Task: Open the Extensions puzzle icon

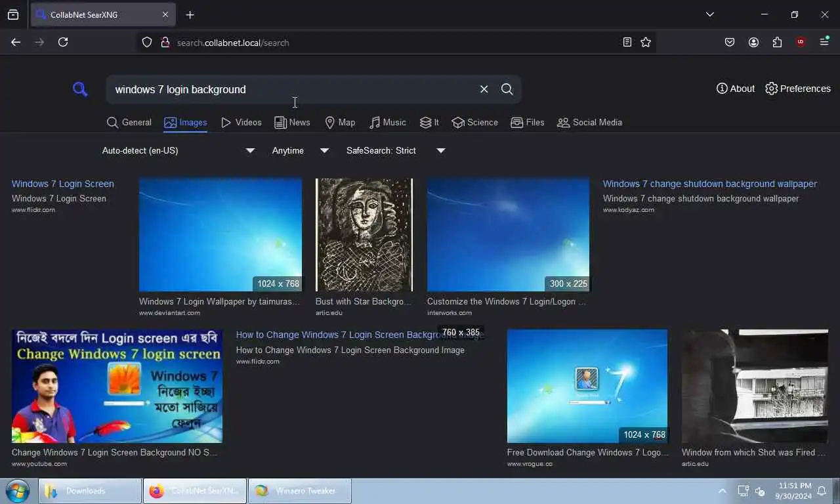Action: point(777,42)
